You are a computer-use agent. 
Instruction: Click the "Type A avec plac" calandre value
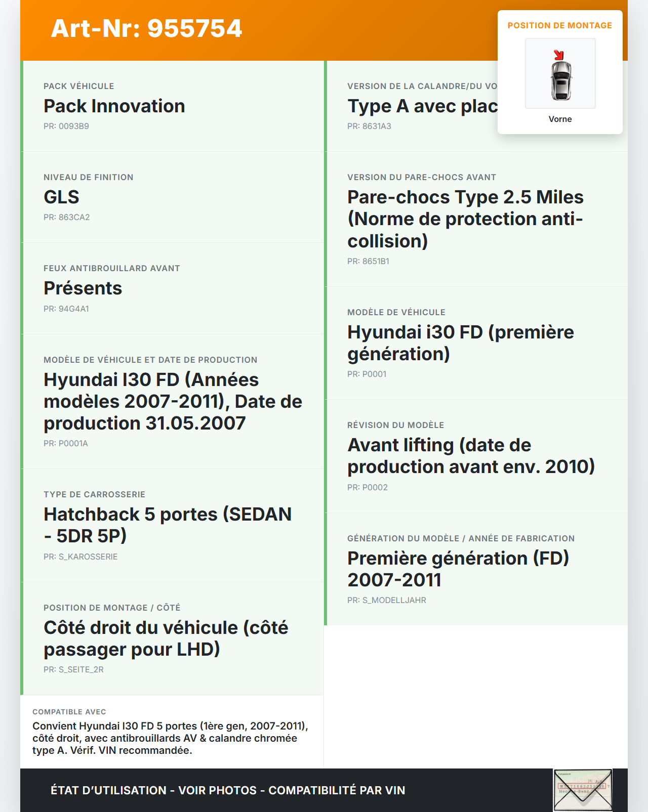422,106
